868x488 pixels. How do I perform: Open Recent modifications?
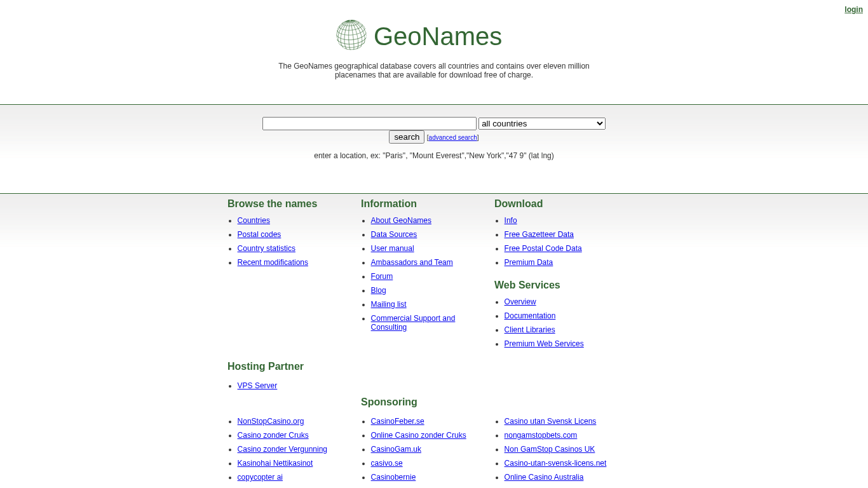click(273, 262)
